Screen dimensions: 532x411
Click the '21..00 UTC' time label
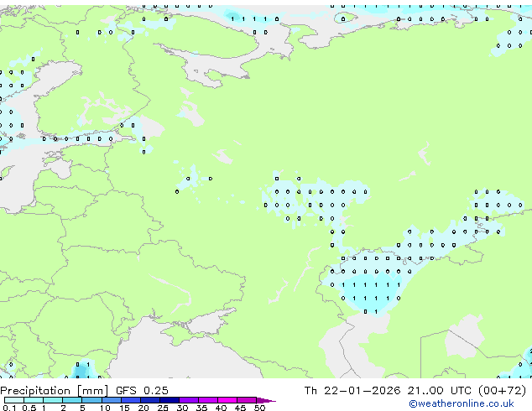(439, 391)
